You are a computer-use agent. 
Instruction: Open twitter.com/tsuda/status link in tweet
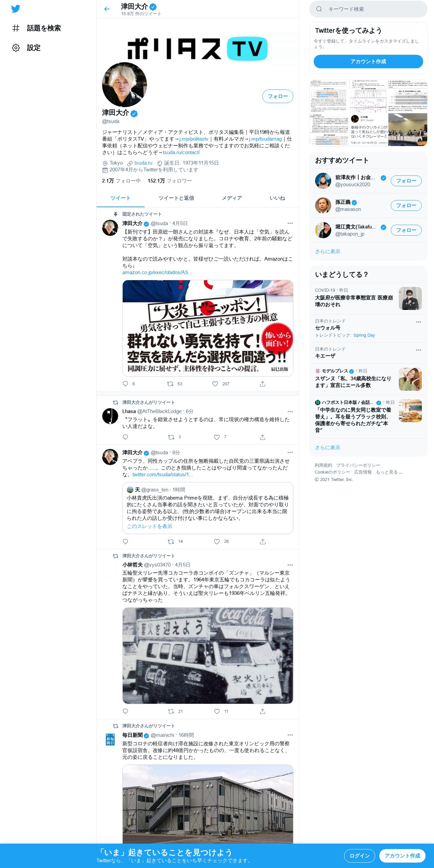(x=163, y=475)
